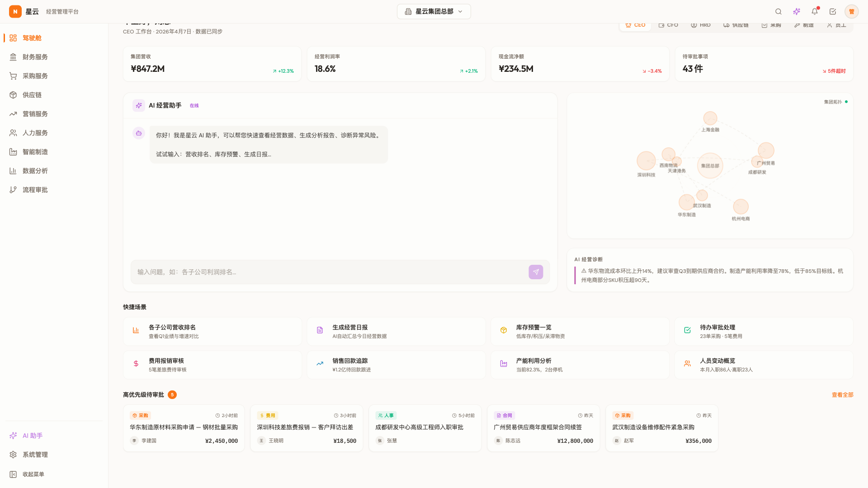Open the notifications bell
868x488 pixels.
tap(815, 12)
